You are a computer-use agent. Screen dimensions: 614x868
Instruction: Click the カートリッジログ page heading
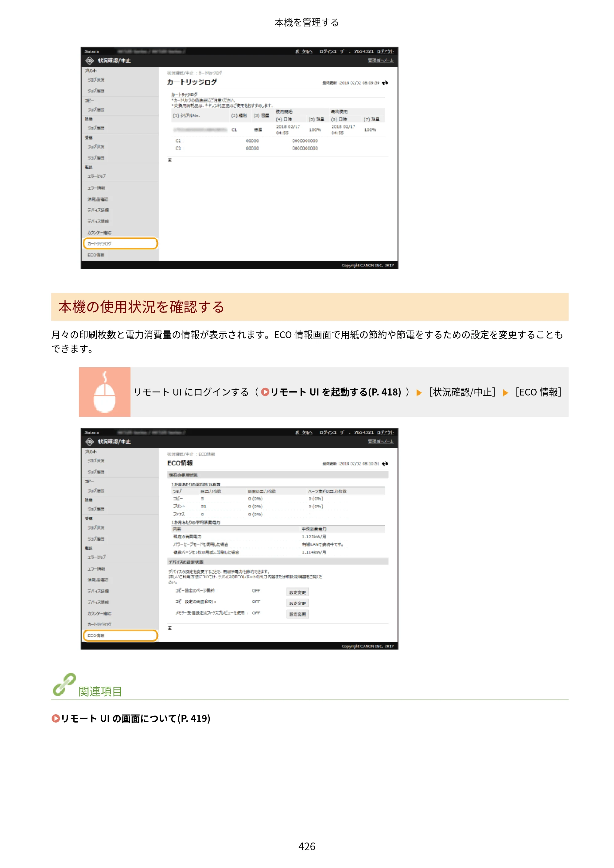(x=192, y=82)
